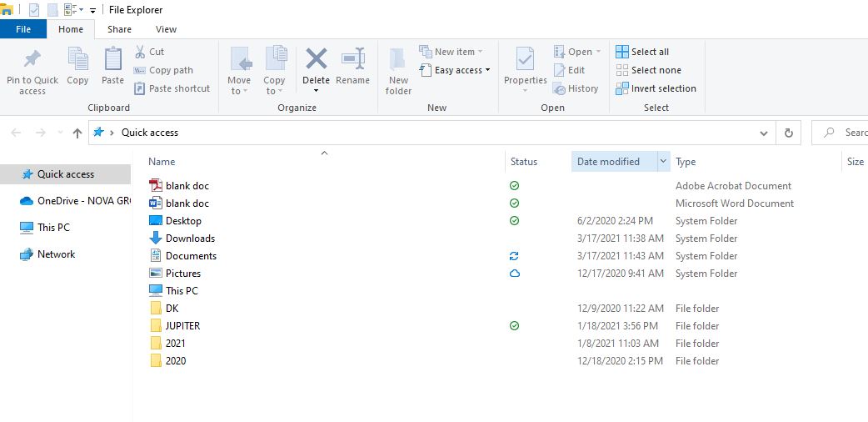Click the Cut scissors button

149,52
